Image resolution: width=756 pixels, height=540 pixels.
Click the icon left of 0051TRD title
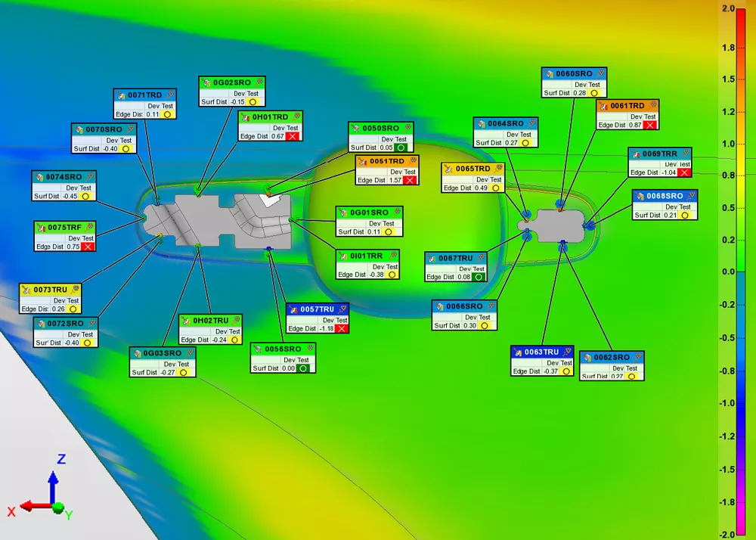tap(364, 162)
